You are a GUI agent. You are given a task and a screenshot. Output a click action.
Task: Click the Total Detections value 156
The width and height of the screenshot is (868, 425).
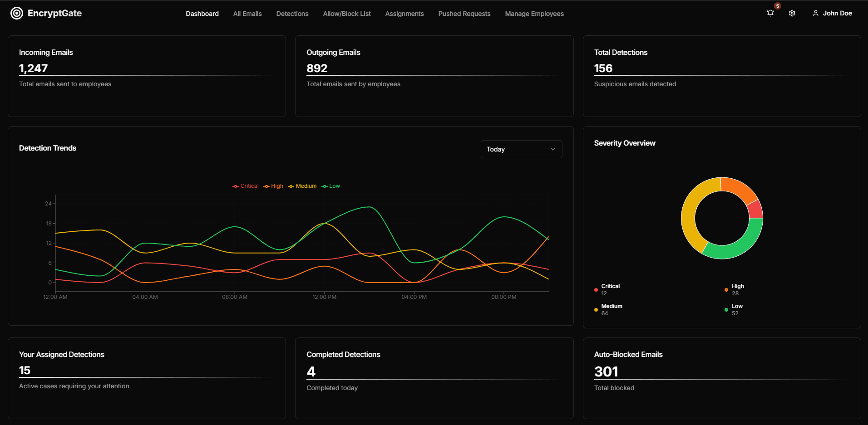[603, 68]
